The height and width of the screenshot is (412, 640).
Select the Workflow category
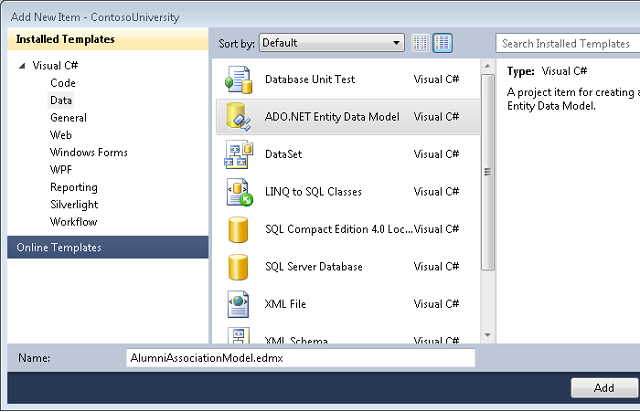click(73, 222)
